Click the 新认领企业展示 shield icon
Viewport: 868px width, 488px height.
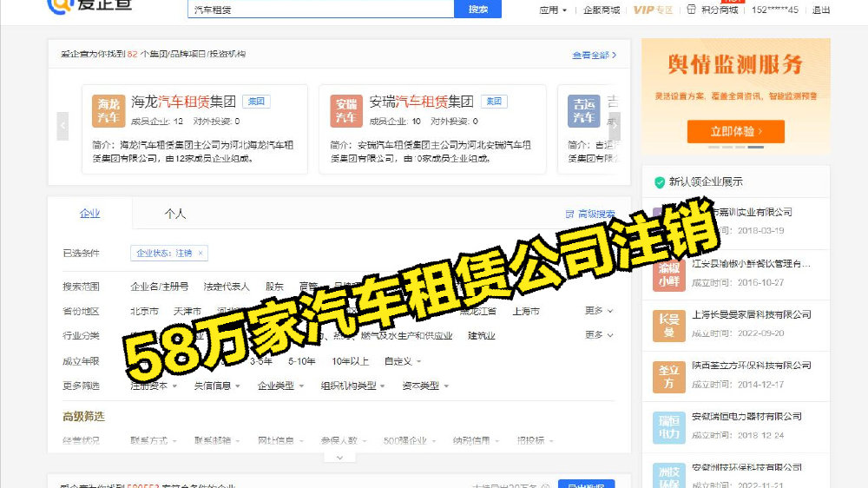point(660,182)
